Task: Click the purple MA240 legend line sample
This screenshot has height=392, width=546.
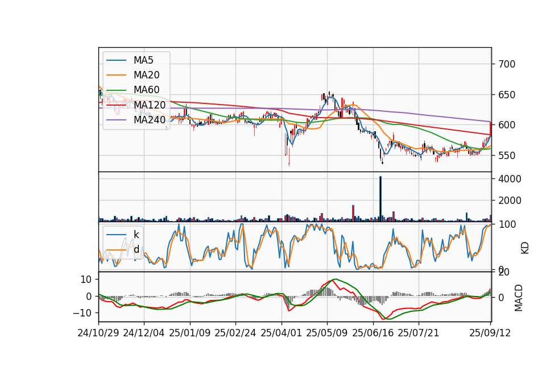Action: tap(116, 120)
